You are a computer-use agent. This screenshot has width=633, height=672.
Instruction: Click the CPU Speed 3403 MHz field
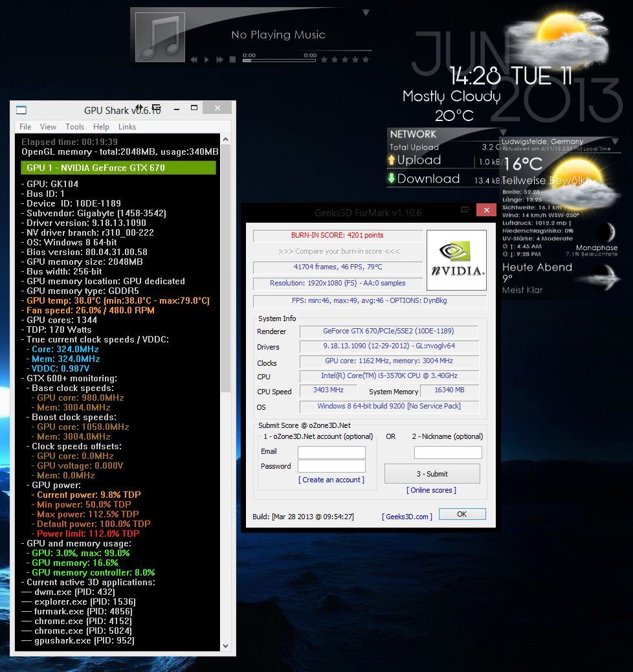[x=328, y=390]
